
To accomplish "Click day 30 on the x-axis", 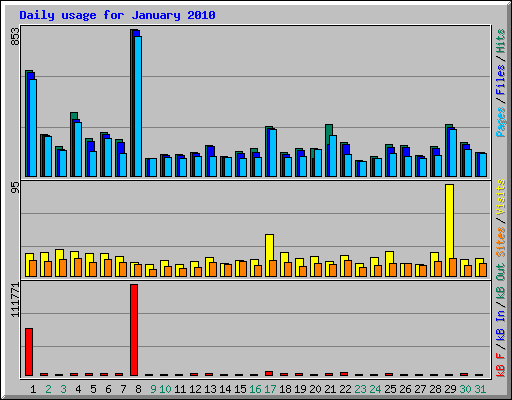I will click(x=465, y=389).
